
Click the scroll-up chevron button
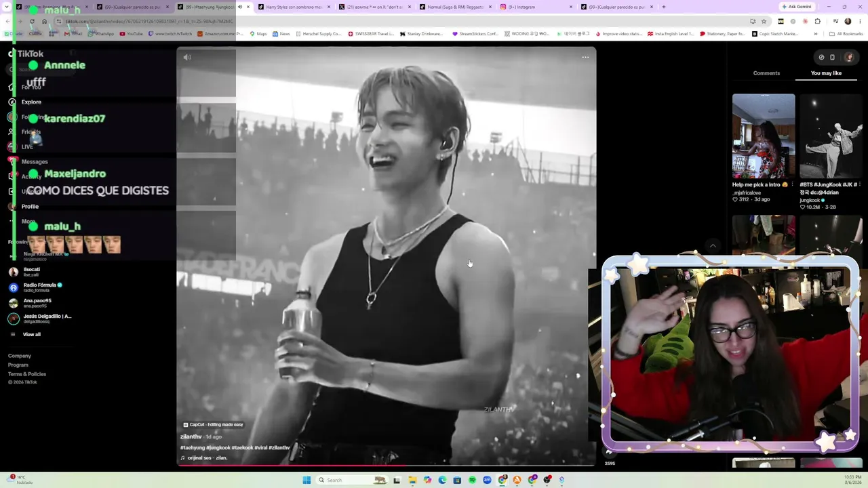click(713, 246)
